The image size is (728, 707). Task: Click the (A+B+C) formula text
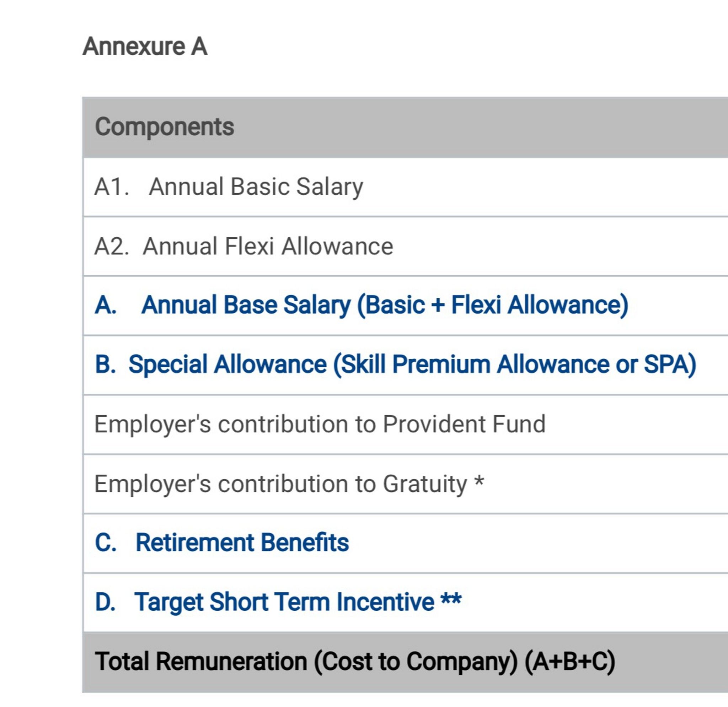(x=570, y=662)
